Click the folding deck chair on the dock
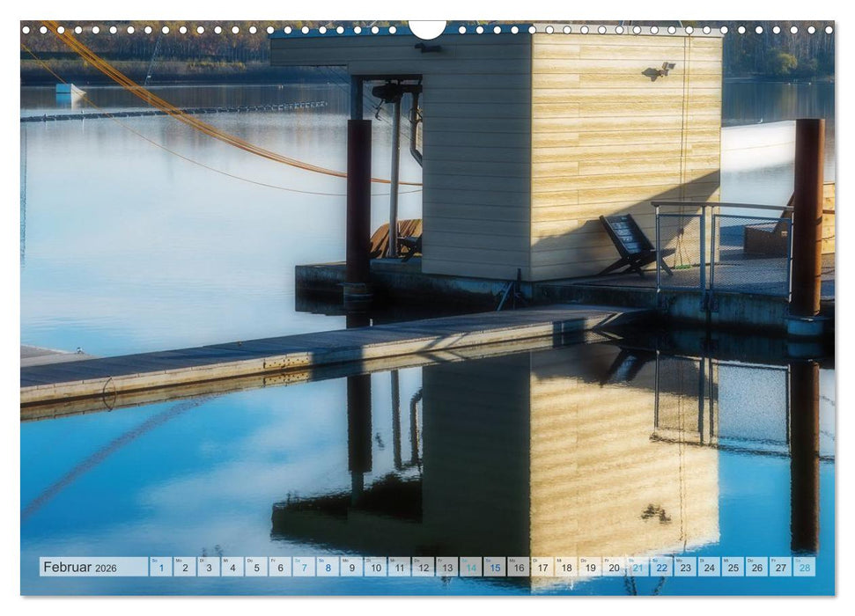The image size is (855, 616). 634,245
